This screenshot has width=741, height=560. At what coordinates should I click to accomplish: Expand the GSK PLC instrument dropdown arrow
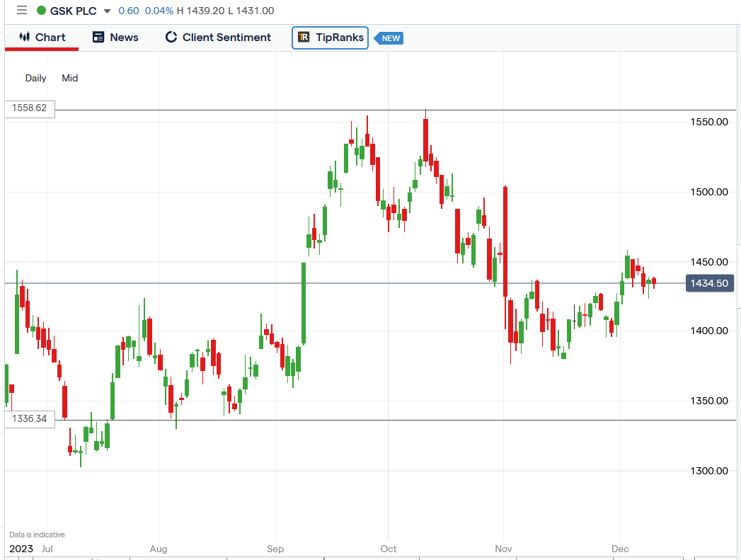click(x=108, y=11)
